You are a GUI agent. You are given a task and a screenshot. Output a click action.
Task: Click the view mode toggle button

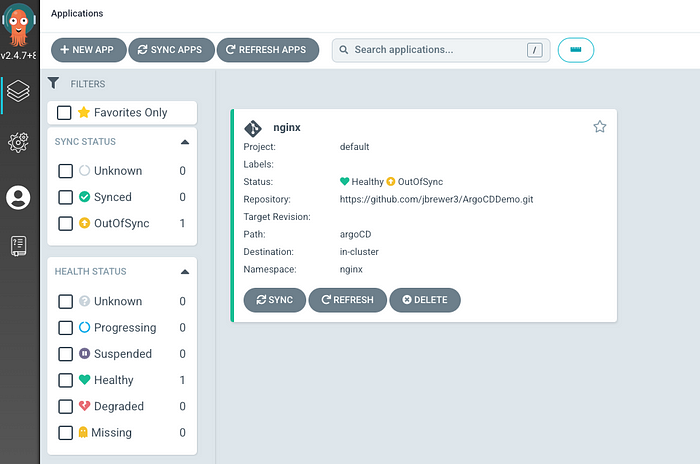pos(575,50)
